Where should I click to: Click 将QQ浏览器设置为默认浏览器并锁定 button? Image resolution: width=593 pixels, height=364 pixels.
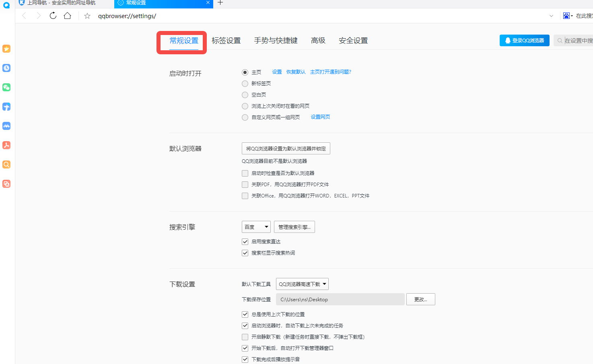286,148
